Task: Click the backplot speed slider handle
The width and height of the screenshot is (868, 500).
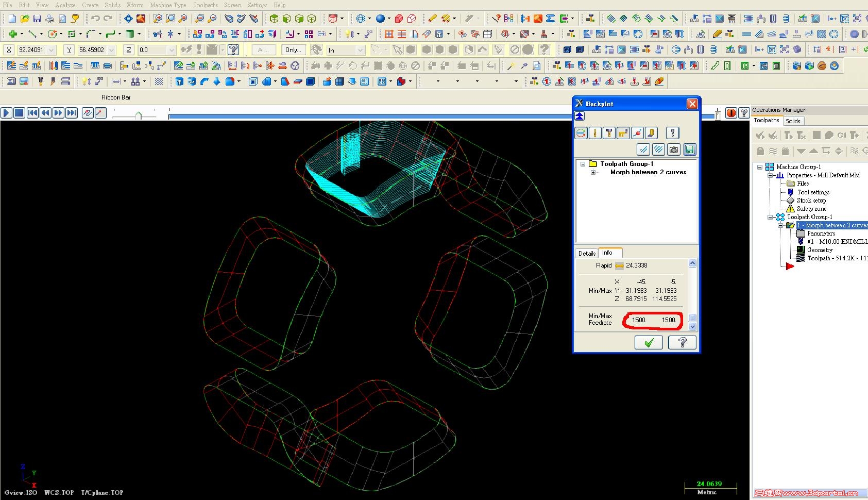Action: click(139, 115)
